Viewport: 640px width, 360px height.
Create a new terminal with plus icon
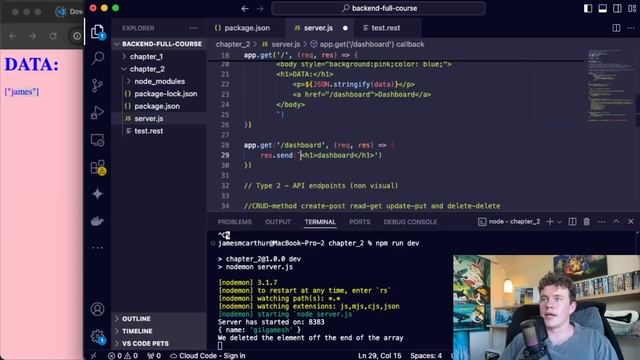pyautogui.click(x=550, y=222)
